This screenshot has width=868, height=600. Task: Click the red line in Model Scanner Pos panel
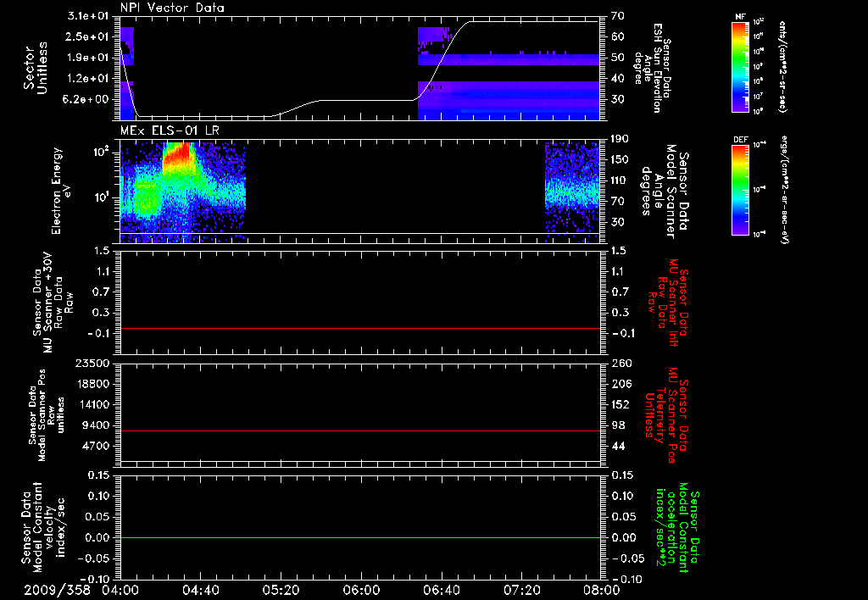pyautogui.click(x=360, y=431)
